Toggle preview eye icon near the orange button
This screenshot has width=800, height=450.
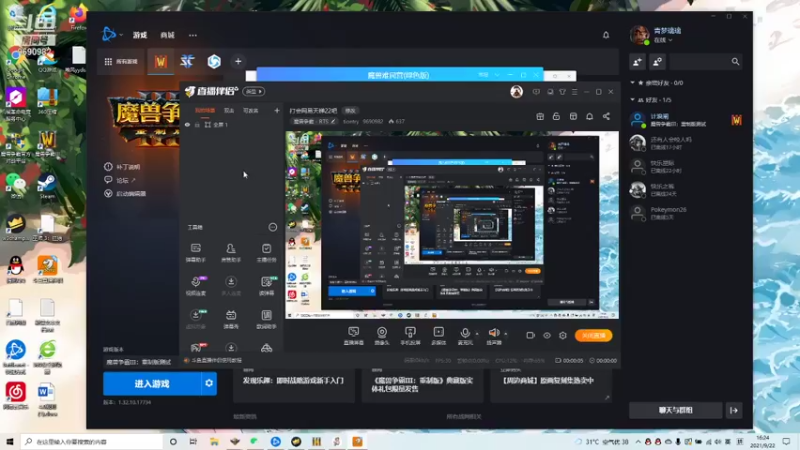point(547,335)
